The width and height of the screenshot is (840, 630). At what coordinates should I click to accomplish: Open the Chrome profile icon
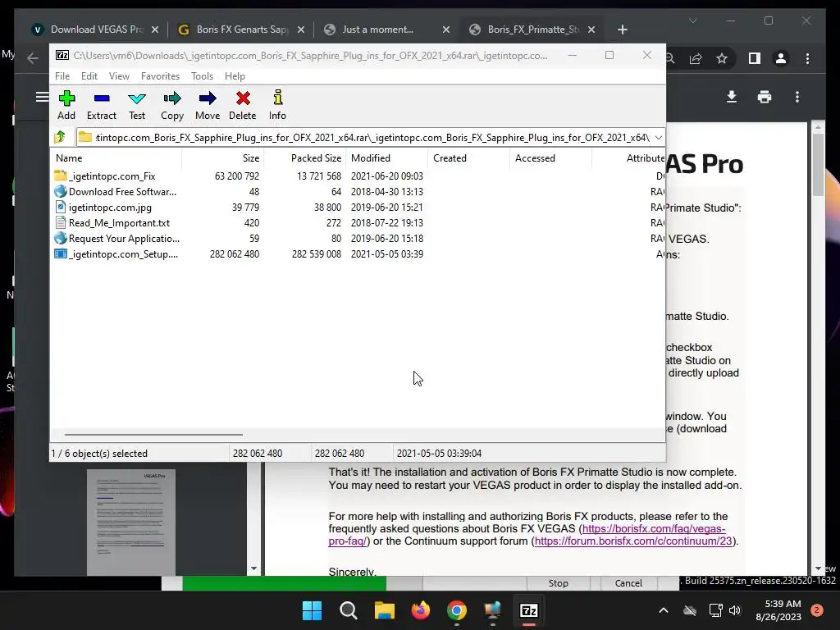[x=781, y=58]
